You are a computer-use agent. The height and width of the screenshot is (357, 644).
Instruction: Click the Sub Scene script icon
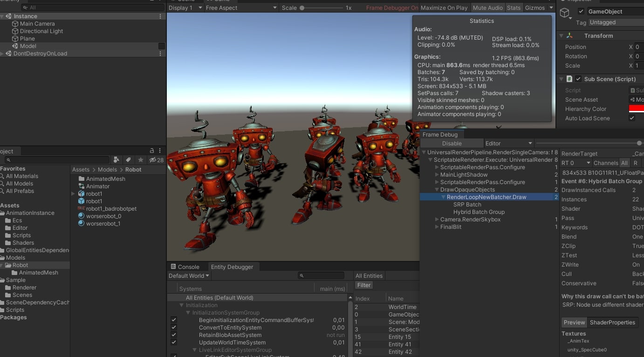pyautogui.click(x=569, y=79)
